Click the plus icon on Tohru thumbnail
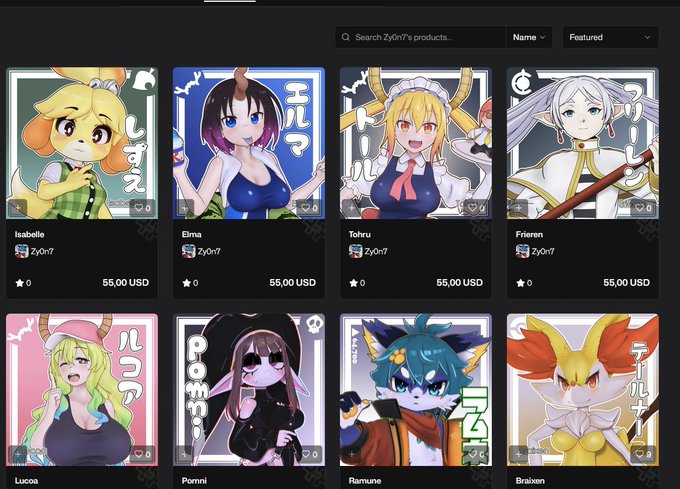The height and width of the screenshot is (489, 680). [x=352, y=208]
